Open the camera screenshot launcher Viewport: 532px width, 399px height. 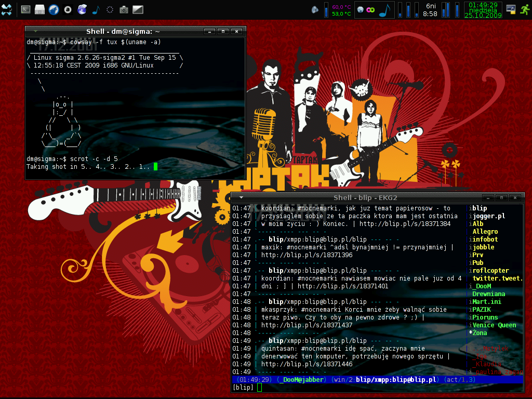click(x=124, y=9)
